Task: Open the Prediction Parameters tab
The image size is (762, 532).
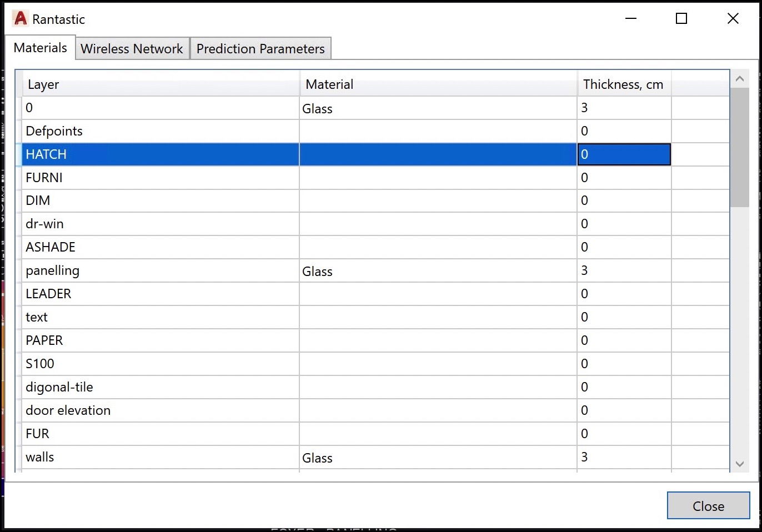Action: pyautogui.click(x=260, y=49)
